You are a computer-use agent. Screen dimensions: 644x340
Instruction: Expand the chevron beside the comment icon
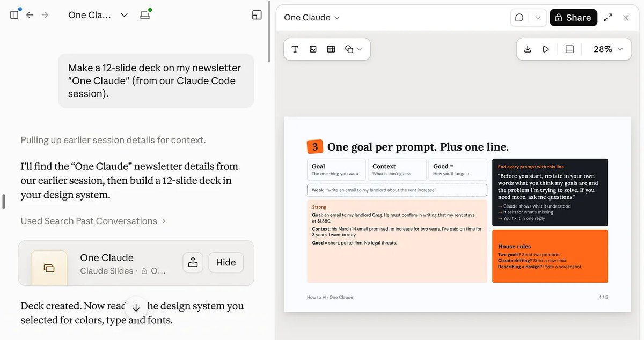538,18
